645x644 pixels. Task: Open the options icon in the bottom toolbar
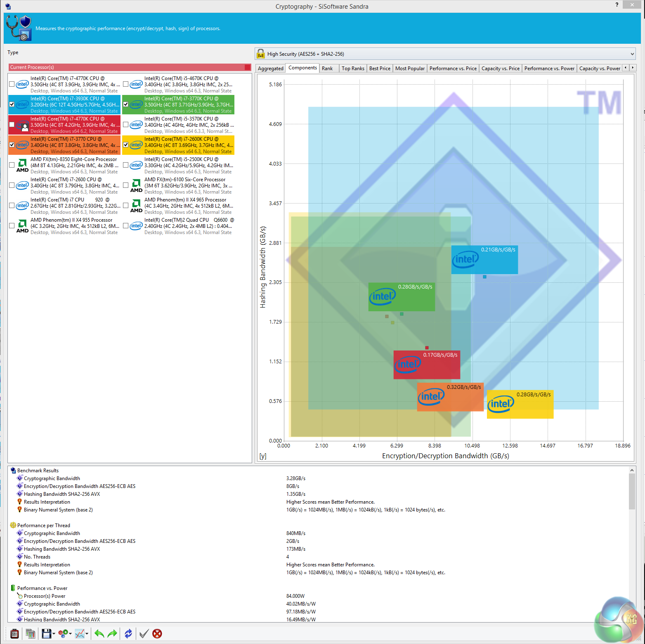14,634
